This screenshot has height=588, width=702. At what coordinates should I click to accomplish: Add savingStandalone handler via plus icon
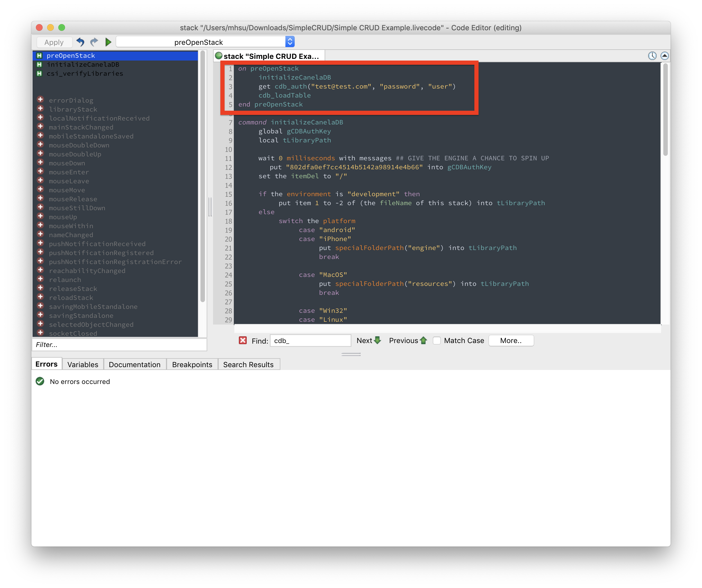pyautogui.click(x=40, y=315)
